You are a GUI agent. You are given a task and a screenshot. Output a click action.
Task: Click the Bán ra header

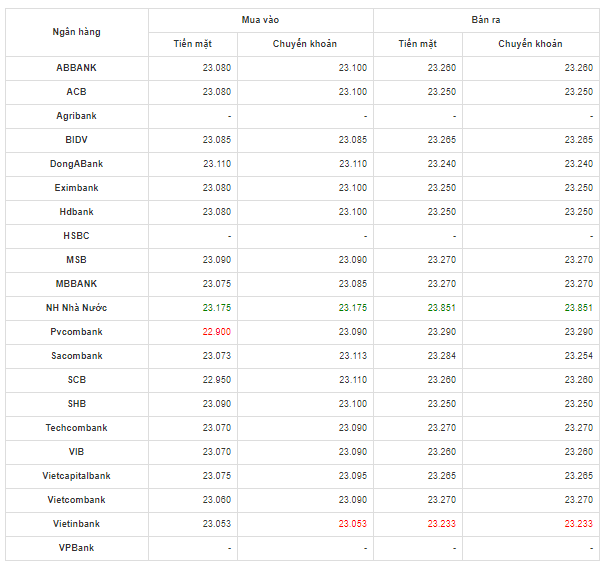(484, 20)
